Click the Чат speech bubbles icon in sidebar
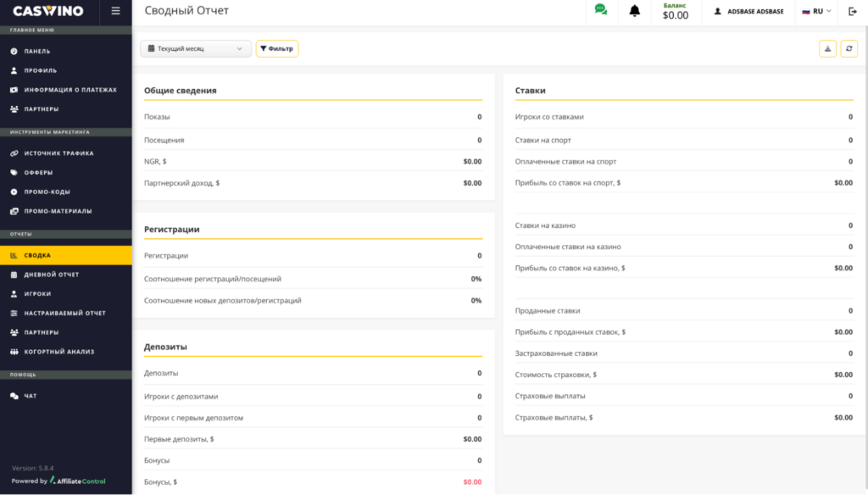 pyautogui.click(x=14, y=396)
